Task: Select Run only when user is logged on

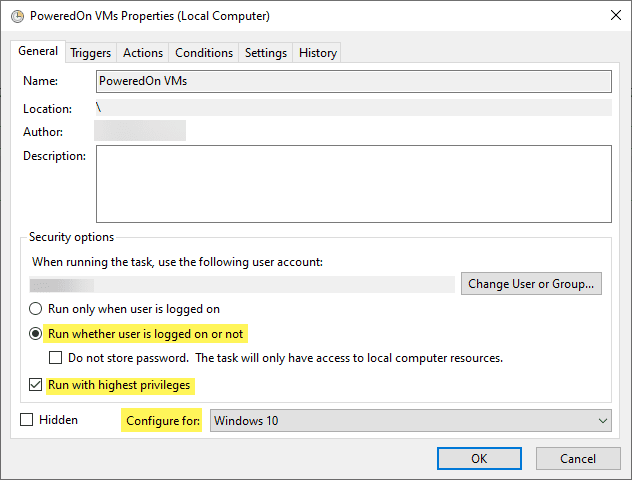Action: 37,309
